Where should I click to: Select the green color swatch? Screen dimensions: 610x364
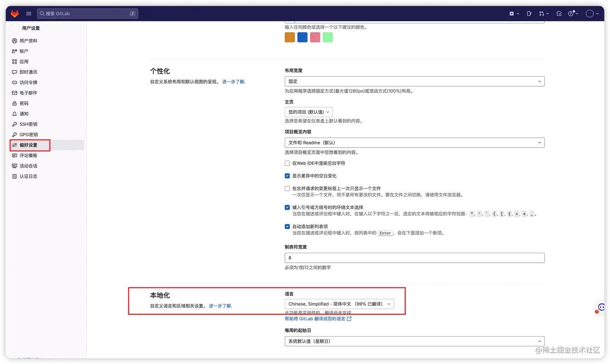tap(328, 37)
